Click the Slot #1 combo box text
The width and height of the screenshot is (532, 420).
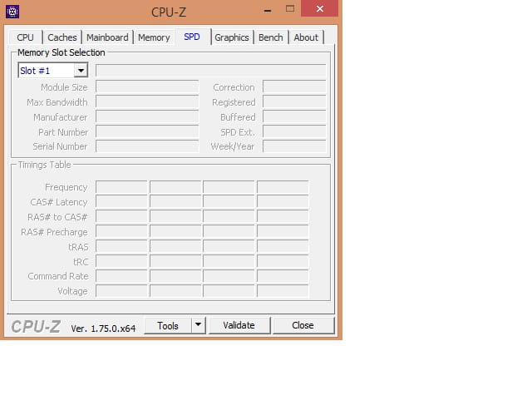tap(47, 71)
